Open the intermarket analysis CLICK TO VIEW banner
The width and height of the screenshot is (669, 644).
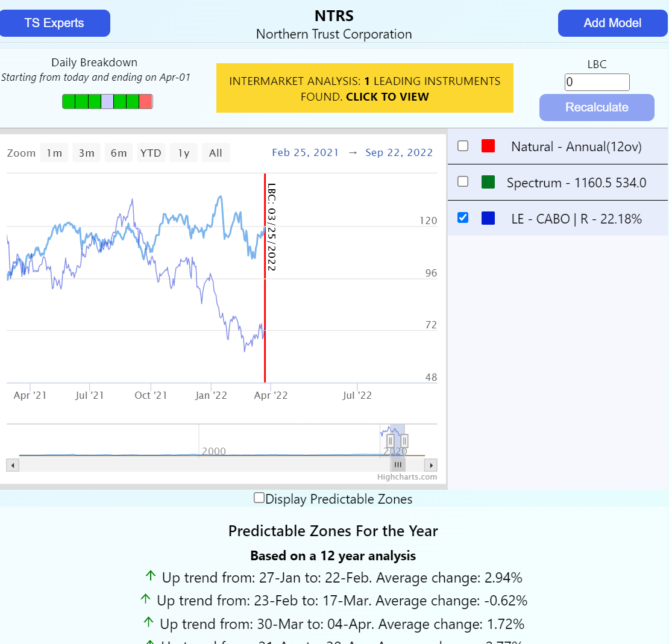[x=364, y=88]
